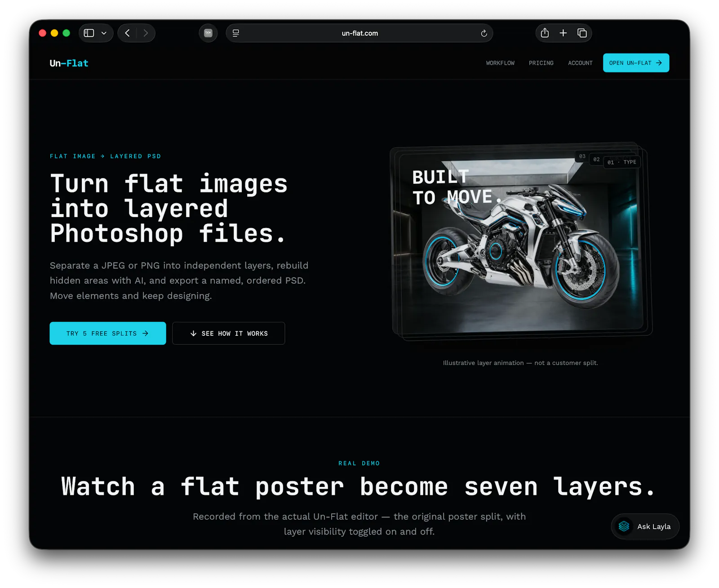This screenshot has height=588, width=719.
Task: Click the Layla stacked-layers icon
Action: (x=624, y=526)
